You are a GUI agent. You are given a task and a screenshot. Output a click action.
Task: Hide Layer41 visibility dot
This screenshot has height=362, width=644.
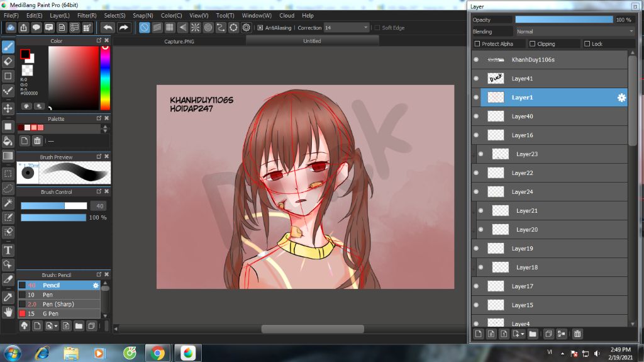point(476,79)
